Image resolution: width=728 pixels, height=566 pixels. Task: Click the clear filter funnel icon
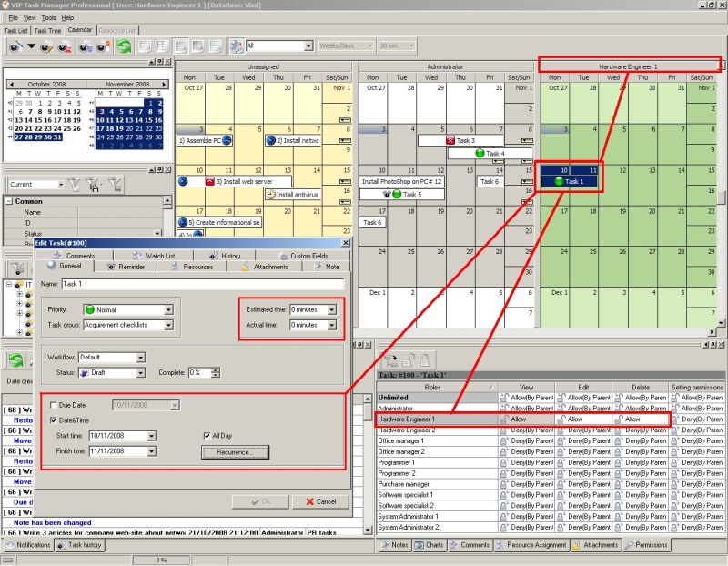(x=116, y=185)
